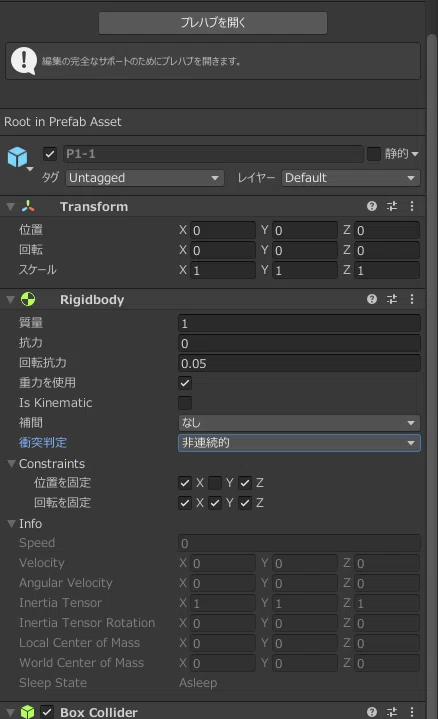Open the Default layer dropdown
The image size is (438, 719).
350,178
